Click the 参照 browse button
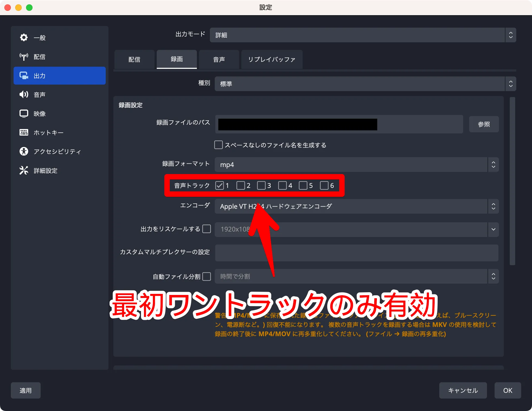 pyautogui.click(x=484, y=124)
